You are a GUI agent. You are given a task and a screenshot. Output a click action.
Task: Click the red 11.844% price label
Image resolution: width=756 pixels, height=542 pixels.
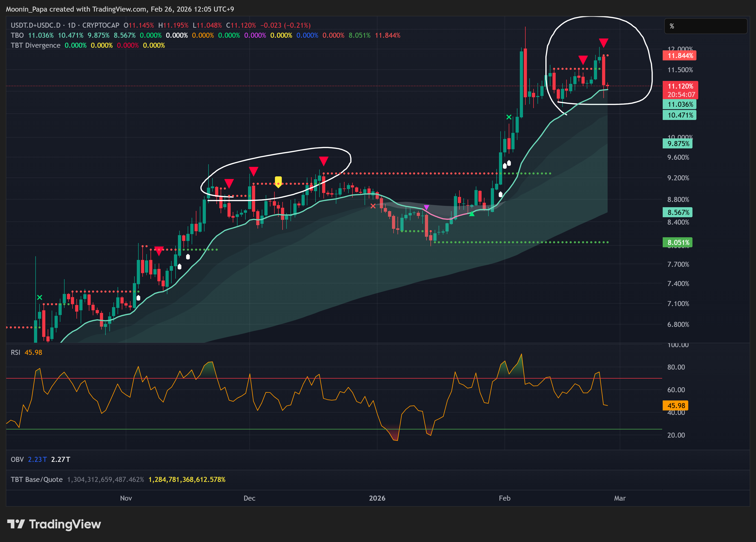coord(680,56)
